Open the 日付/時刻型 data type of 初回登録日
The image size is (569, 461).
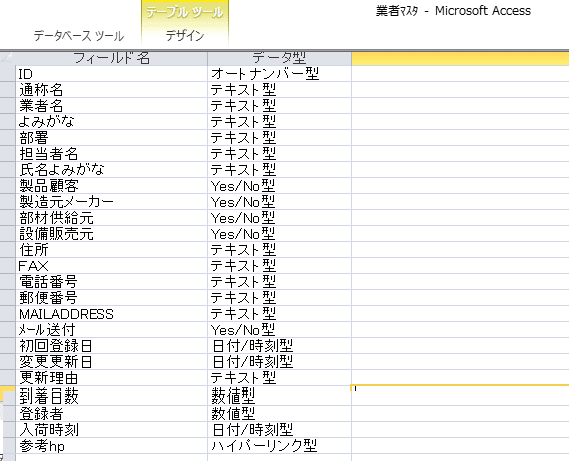(x=279, y=345)
